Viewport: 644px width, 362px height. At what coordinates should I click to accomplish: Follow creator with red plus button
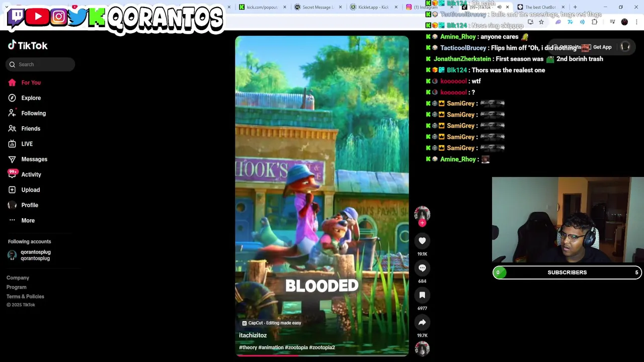(x=422, y=223)
